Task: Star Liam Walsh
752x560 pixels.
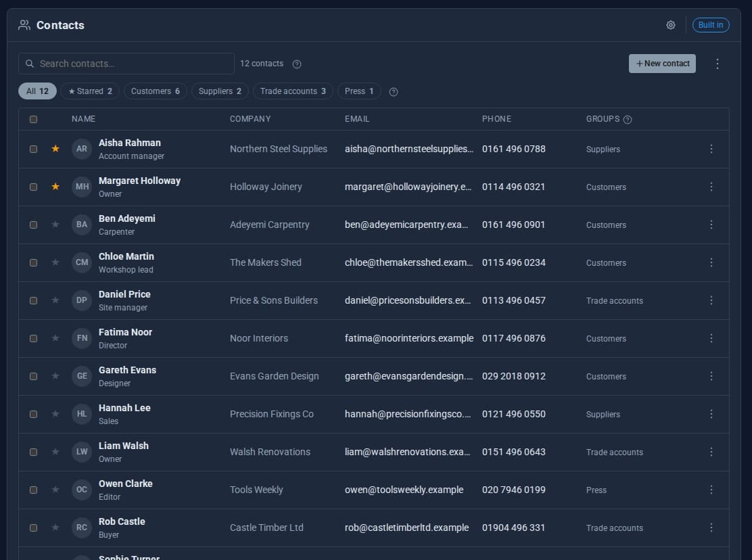Action: 55,452
